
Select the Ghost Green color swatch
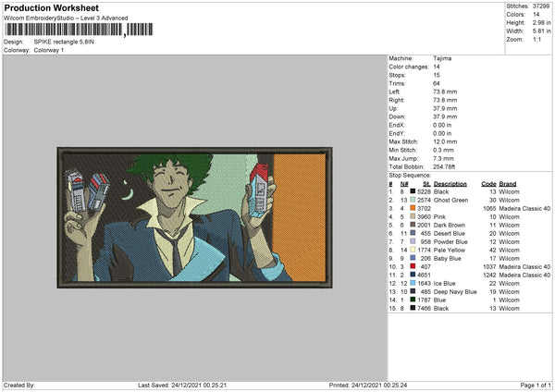coord(413,200)
